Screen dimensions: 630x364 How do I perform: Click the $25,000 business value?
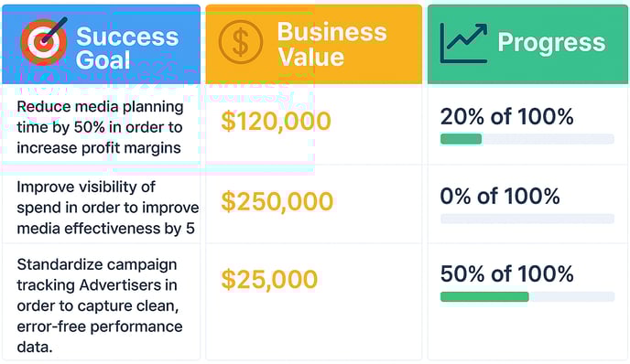coord(269,279)
